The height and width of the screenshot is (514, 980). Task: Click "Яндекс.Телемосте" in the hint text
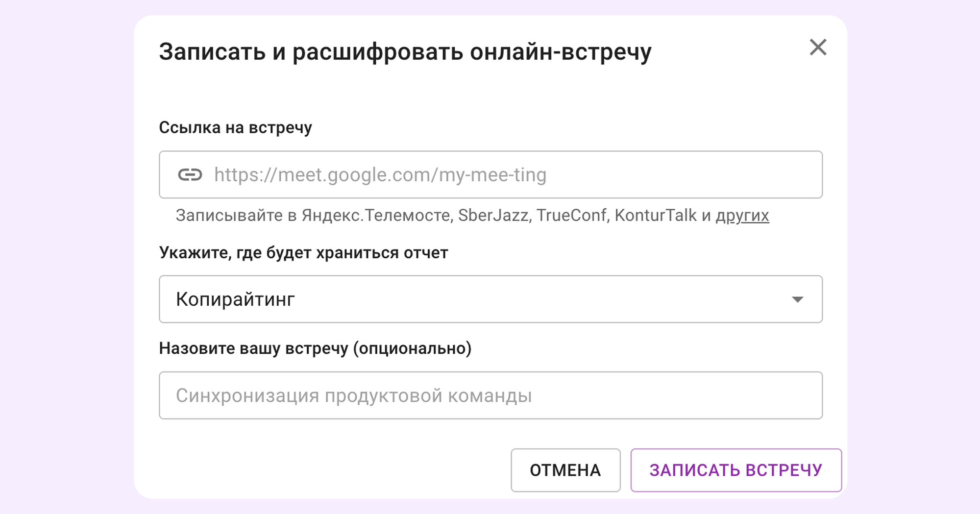376,216
